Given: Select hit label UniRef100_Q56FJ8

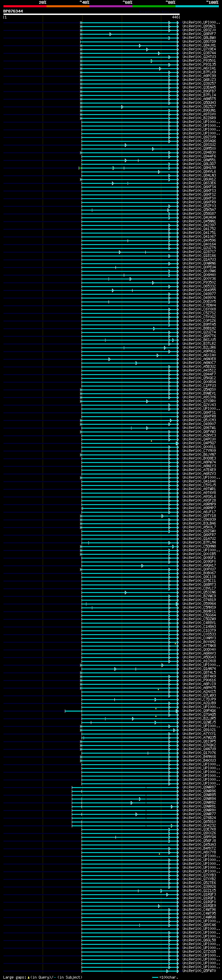Looking at the screenshot, I should tap(199, 841).
